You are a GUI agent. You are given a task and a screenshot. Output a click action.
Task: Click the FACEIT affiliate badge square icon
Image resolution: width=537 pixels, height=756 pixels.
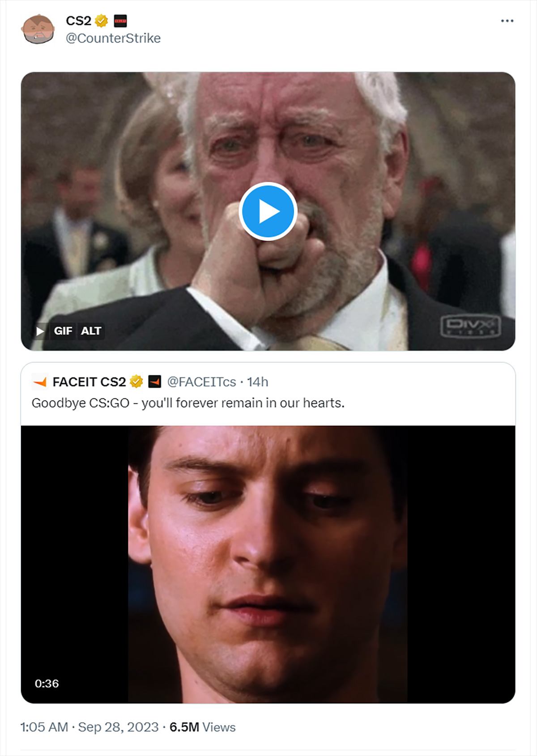[154, 382]
